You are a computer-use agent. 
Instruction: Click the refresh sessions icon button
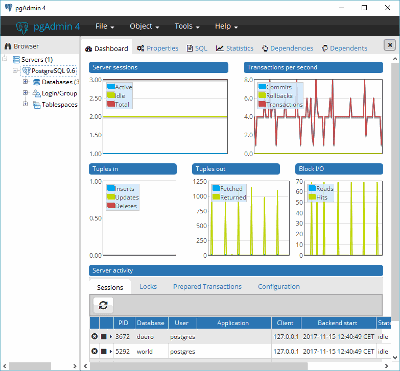pyautogui.click(x=103, y=305)
